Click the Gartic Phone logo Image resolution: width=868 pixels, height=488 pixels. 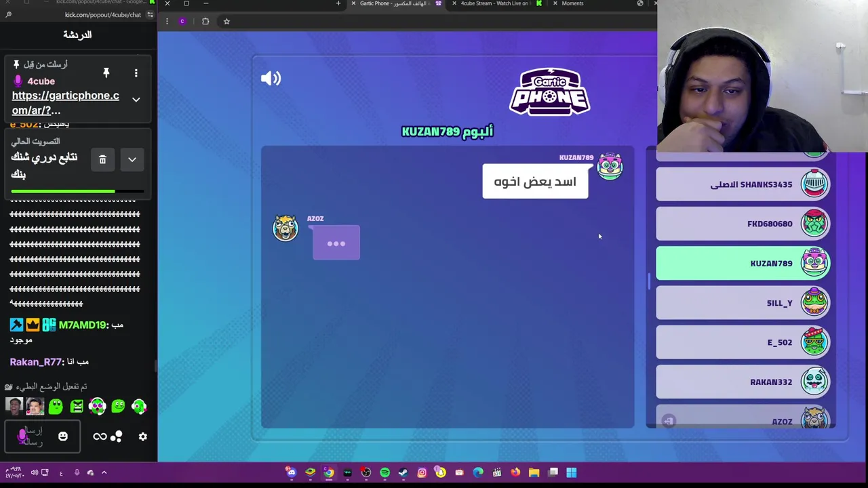click(550, 91)
